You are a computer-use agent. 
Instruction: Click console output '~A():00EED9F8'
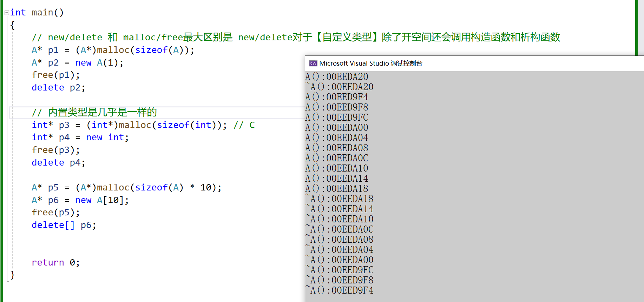tap(339, 280)
